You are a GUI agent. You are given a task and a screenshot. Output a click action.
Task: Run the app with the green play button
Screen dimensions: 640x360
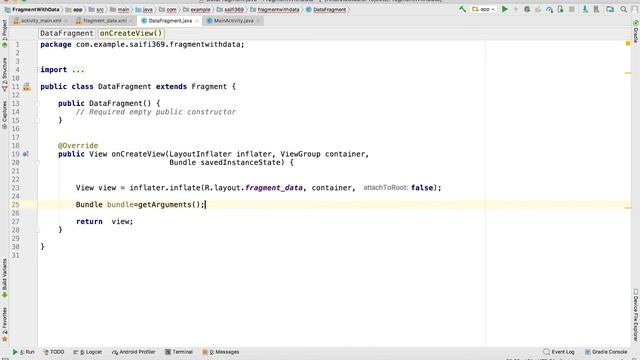click(x=505, y=9)
